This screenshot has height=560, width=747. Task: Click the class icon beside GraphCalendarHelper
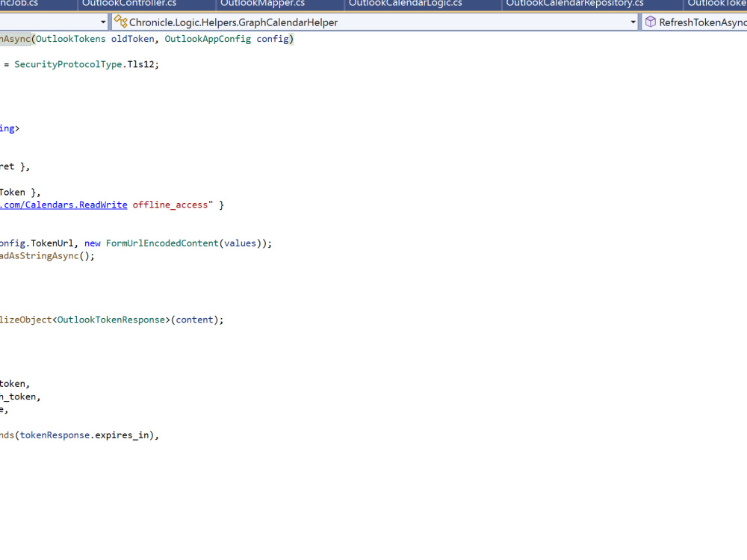(120, 22)
